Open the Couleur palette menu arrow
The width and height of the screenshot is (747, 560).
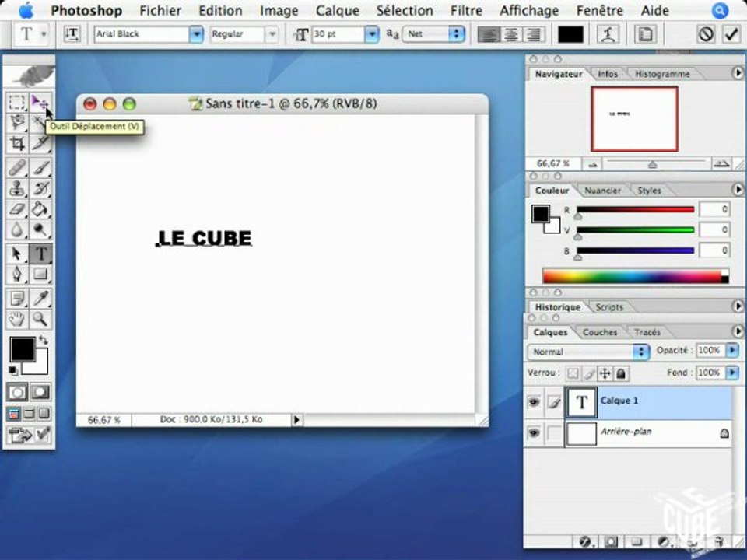point(738,190)
